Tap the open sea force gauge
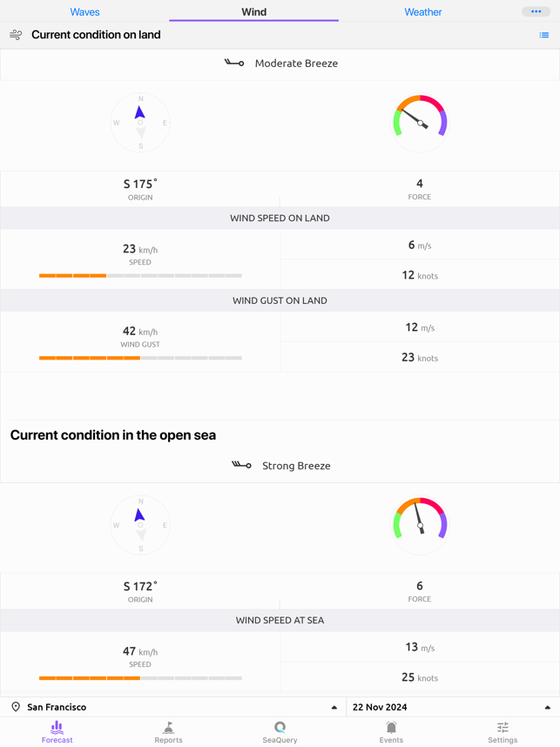The image size is (560, 747). pos(420,524)
